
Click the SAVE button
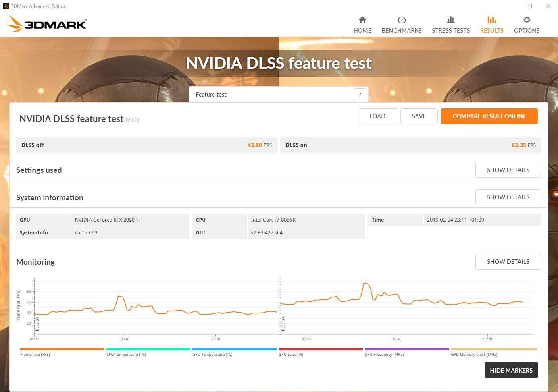(419, 116)
